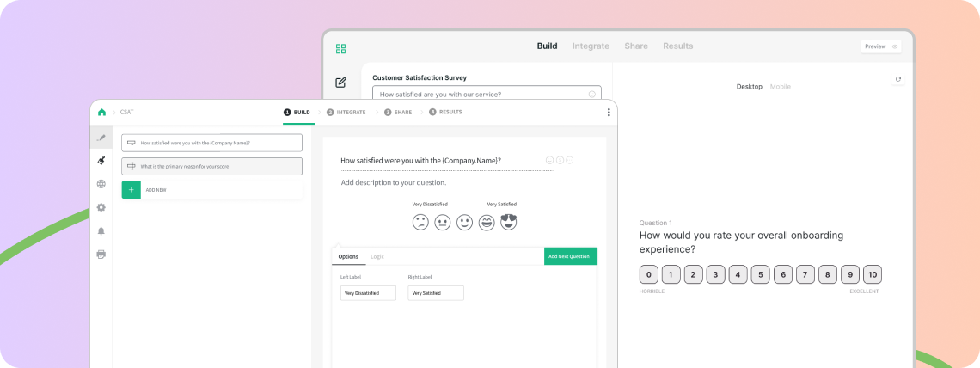The image size is (980, 368).
Task: Expand the 'How satisfied were you' question item
Action: (x=211, y=143)
